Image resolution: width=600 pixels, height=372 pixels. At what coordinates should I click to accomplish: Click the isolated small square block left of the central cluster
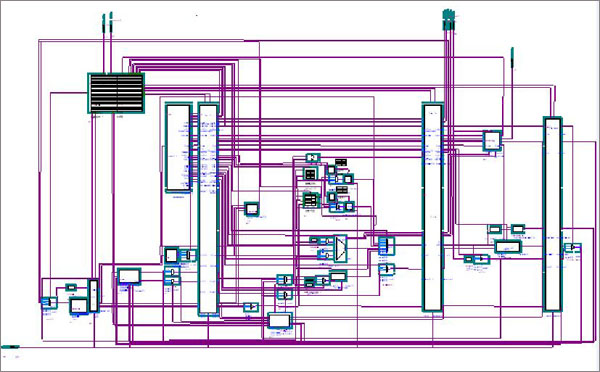click(x=252, y=209)
